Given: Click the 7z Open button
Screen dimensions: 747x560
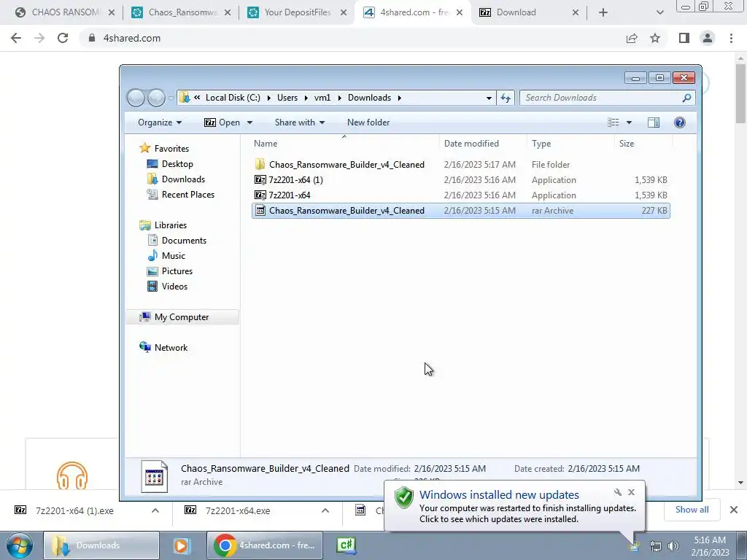Looking at the screenshot, I should click(222, 122).
